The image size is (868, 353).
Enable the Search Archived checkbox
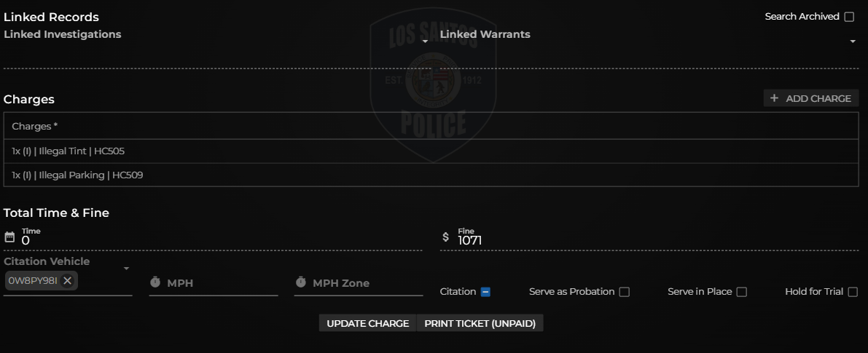point(849,17)
